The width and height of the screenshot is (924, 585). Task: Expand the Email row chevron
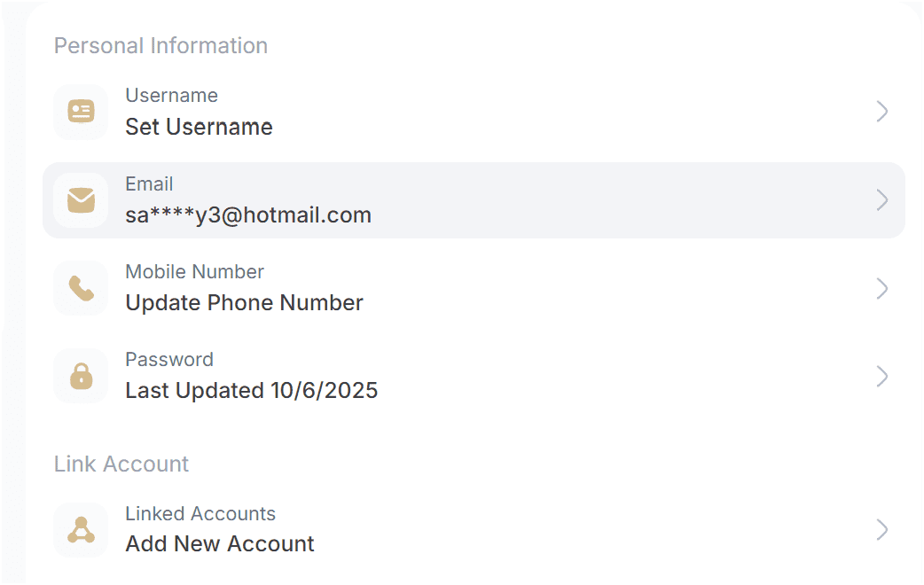tap(882, 200)
